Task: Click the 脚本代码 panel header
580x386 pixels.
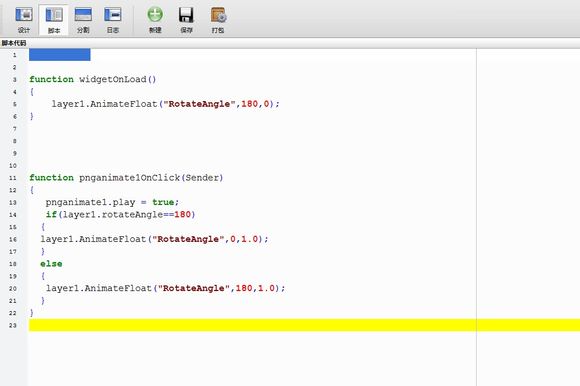Action: coord(14,43)
